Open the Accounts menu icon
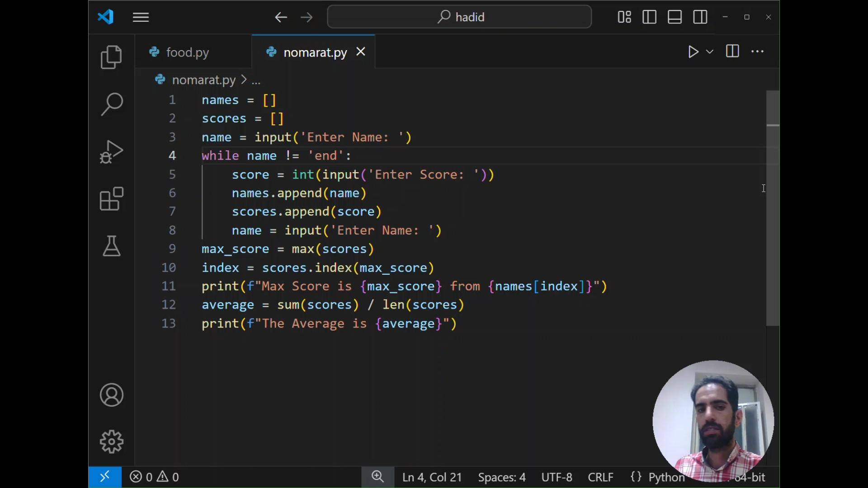The width and height of the screenshot is (868, 488). point(111,395)
